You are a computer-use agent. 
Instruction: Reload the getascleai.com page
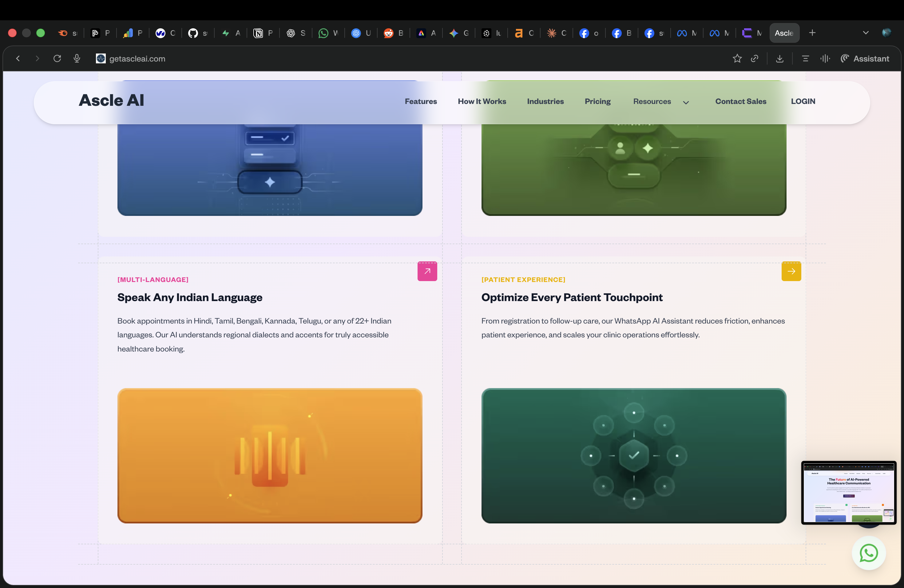coord(57,58)
